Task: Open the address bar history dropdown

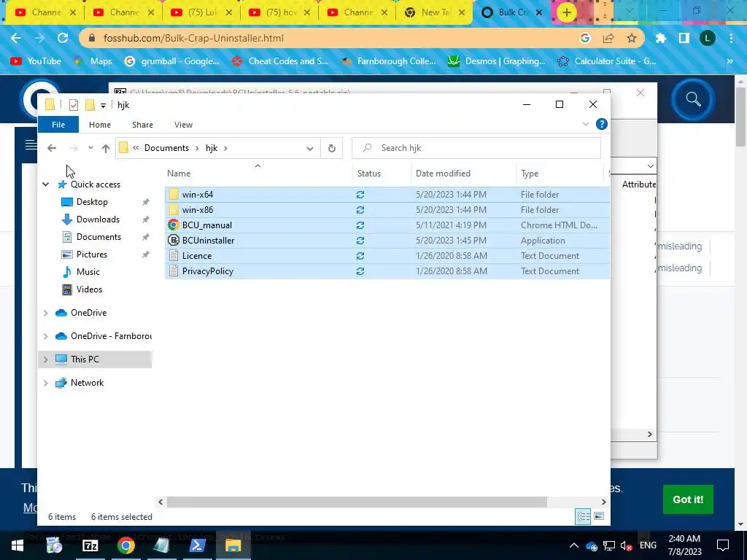Action: click(309, 148)
